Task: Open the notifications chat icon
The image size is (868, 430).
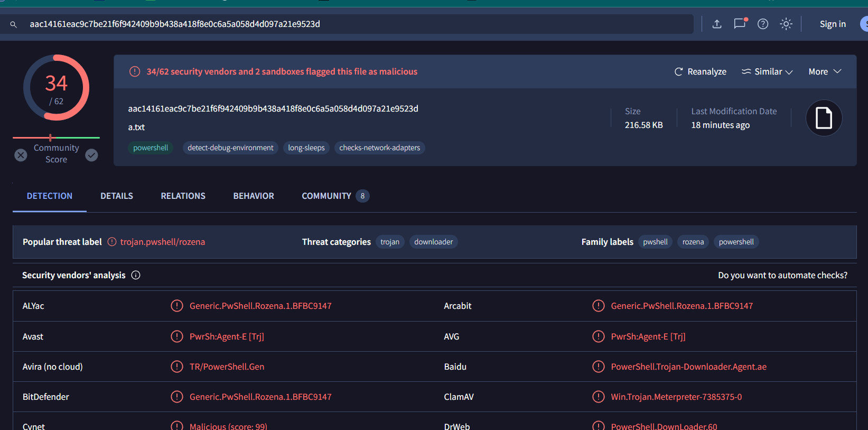Action: [x=740, y=24]
